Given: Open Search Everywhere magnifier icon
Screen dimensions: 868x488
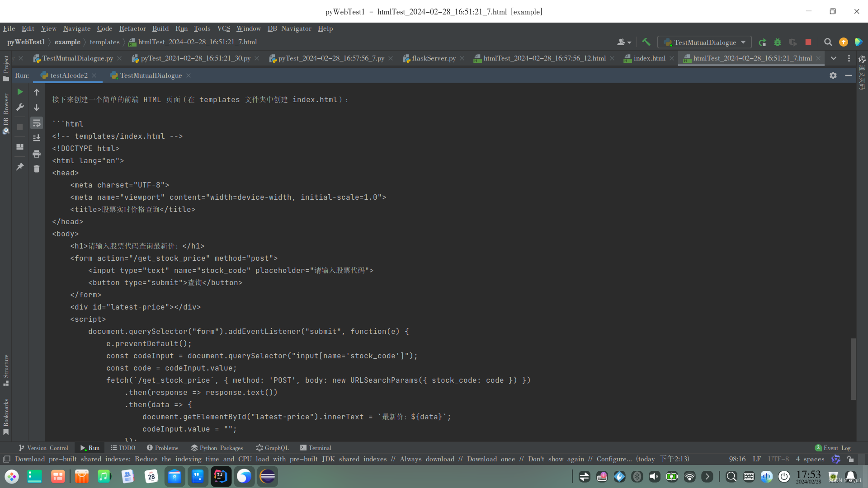Looking at the screenshot, I should coord(828,42).
